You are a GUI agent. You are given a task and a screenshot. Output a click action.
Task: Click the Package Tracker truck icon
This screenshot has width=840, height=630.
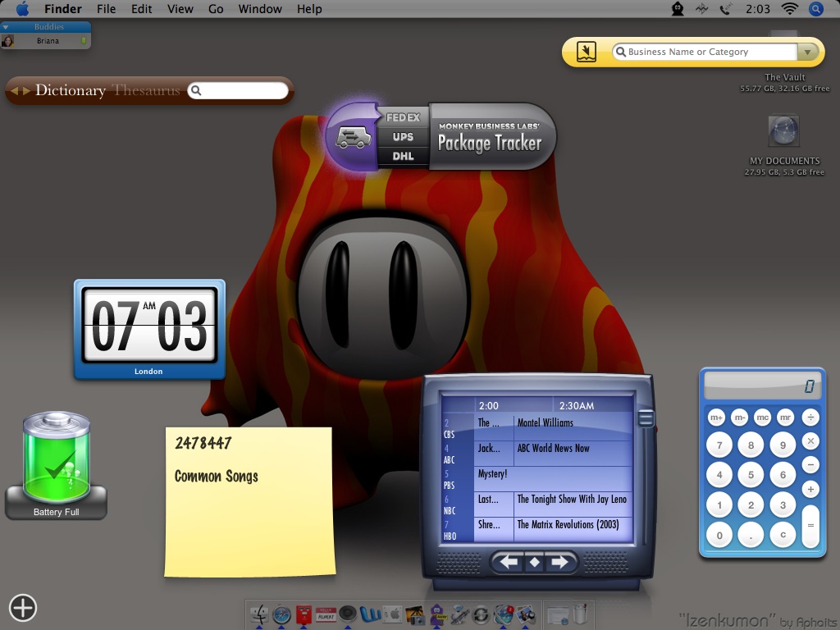[x=353, y=137]
